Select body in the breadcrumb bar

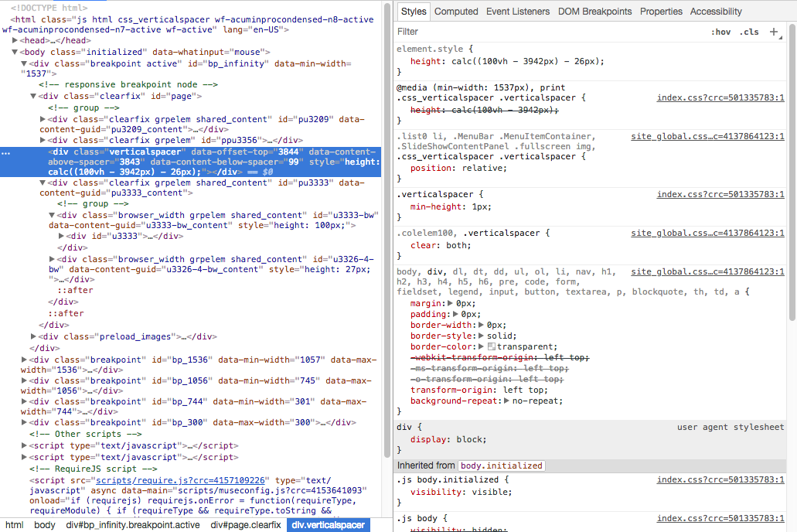45,525
